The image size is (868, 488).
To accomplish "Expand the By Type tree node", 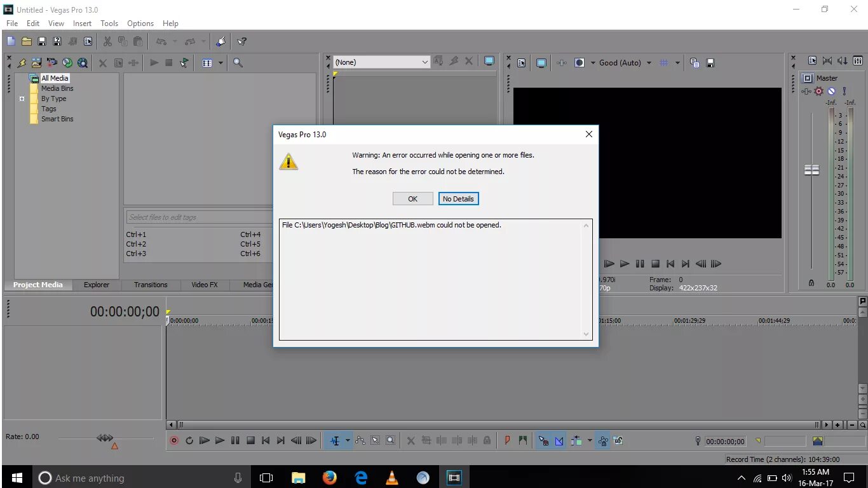I will 22,98.
